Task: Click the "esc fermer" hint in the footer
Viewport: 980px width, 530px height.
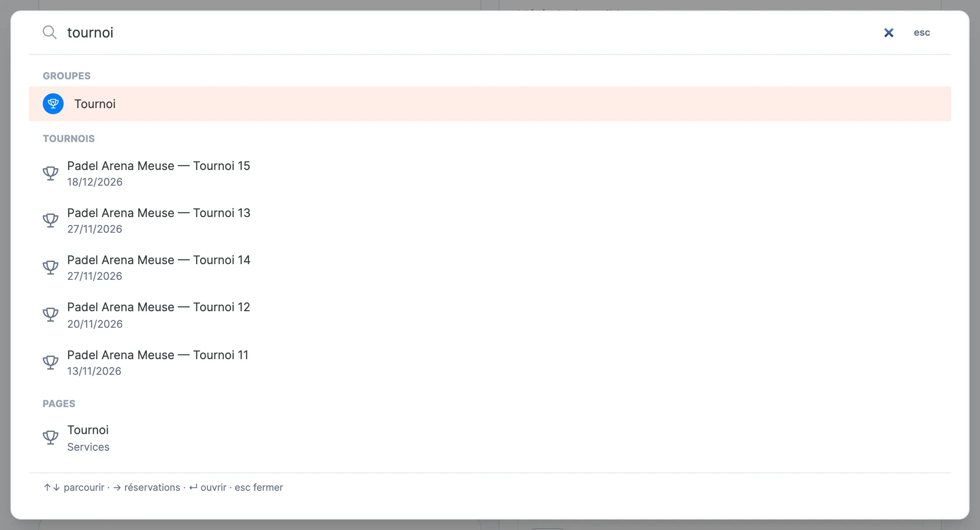Action: pos(259,487)
